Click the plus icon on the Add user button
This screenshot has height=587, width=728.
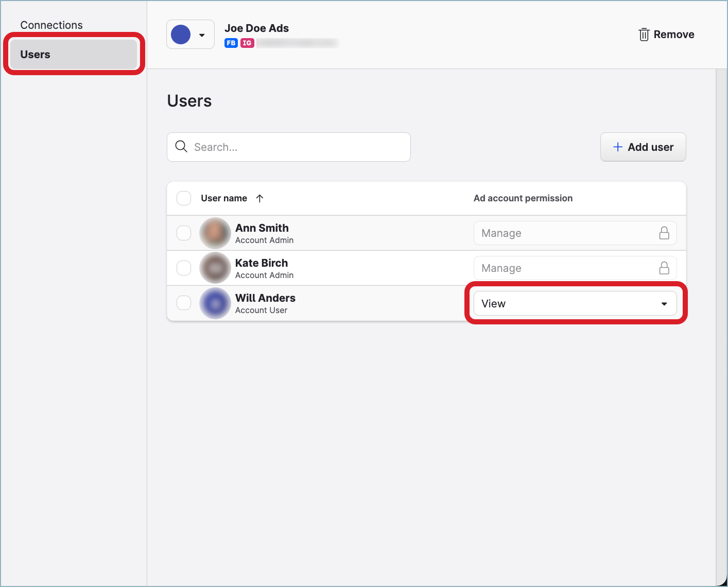pyautogui.click(x=617, y=147)
